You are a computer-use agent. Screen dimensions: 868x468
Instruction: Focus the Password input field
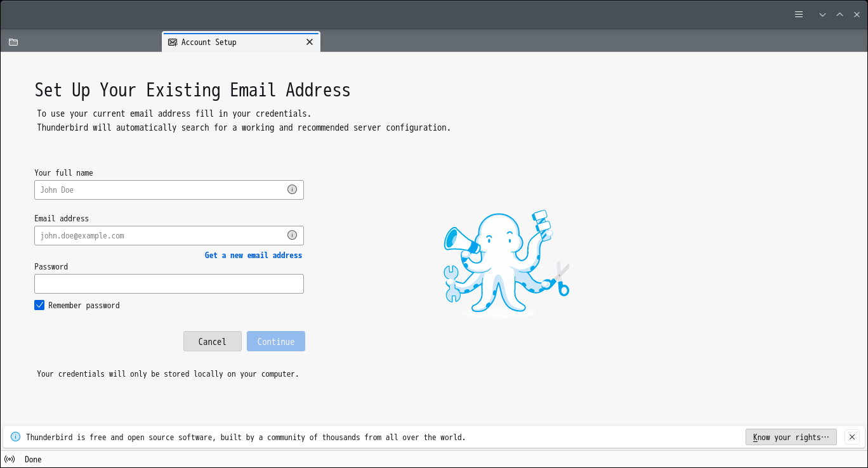point(169,283)
